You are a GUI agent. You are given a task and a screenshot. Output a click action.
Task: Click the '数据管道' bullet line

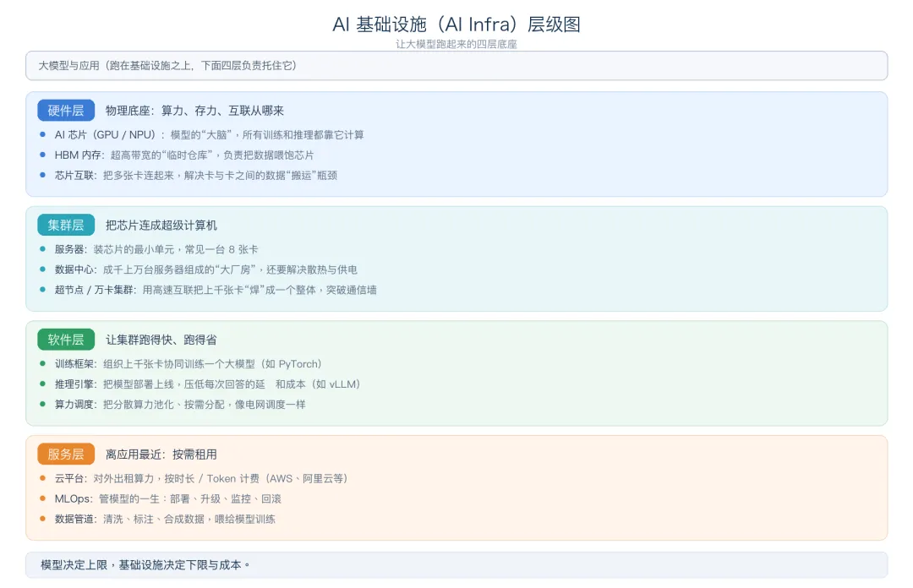coord(165,520)
